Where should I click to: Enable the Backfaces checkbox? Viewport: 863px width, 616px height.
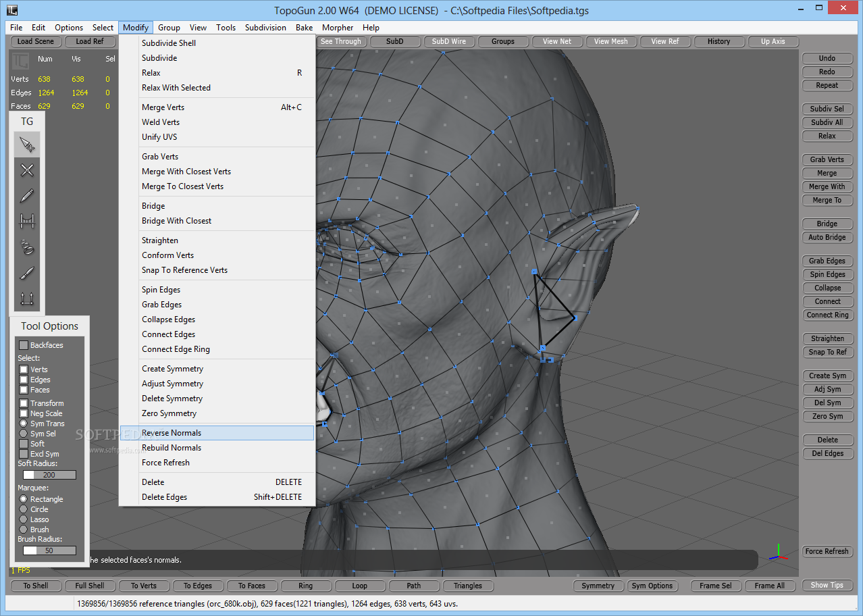click(24, 345)
